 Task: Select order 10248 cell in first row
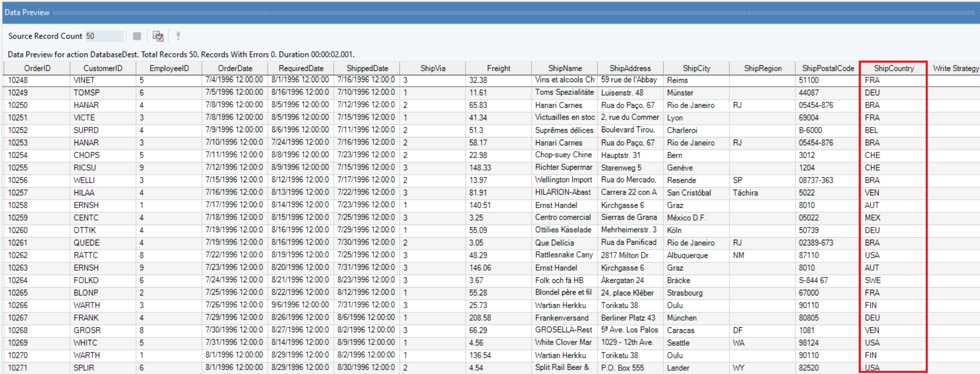pos(18,80)
